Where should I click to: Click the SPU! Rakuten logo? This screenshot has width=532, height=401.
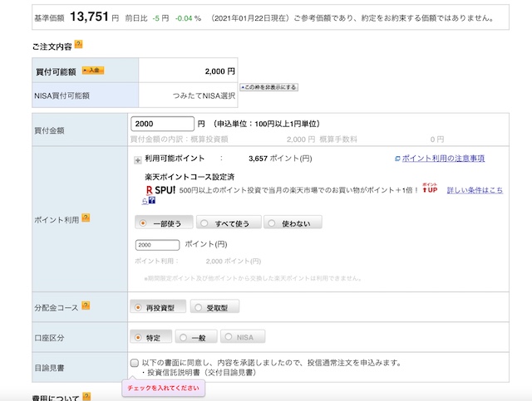click(160, 189)
